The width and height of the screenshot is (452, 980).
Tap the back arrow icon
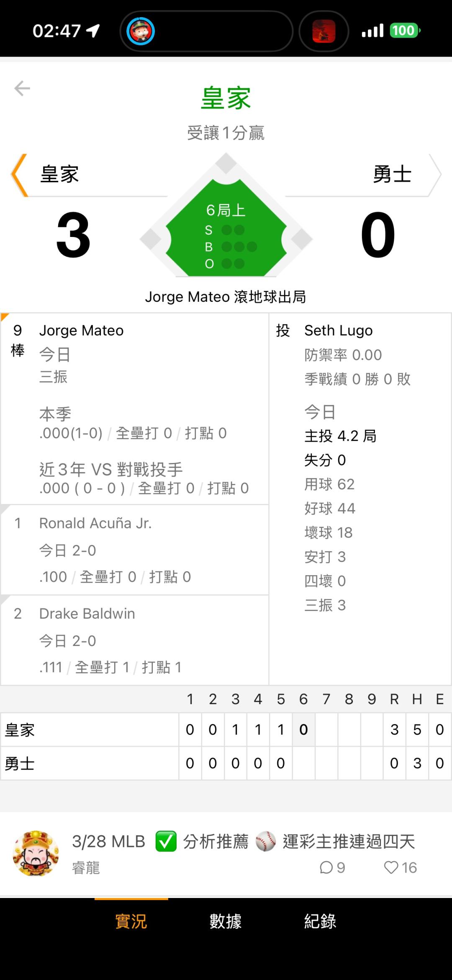(22, 88)
